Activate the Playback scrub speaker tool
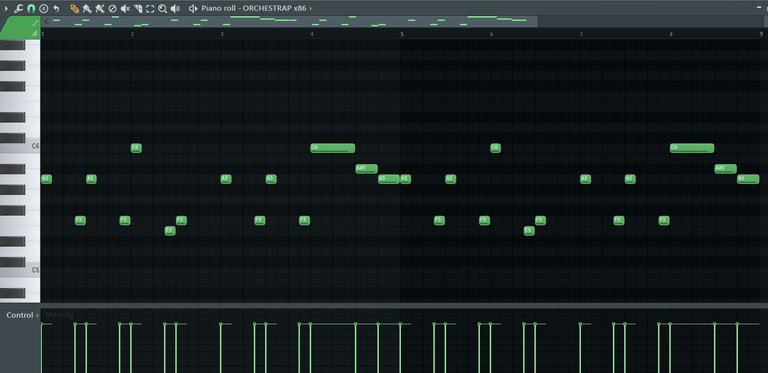The image size is (768, 373). pyautogui.click(x=175, y=8)
